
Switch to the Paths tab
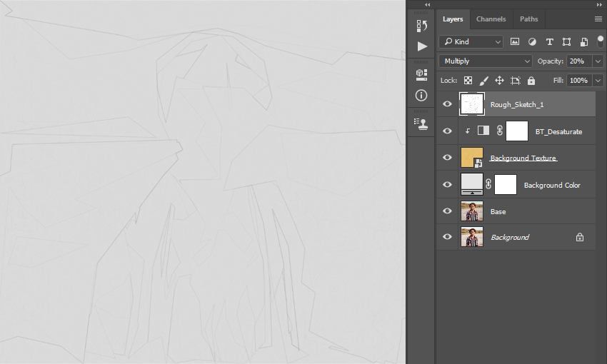(x=528, y=19)
